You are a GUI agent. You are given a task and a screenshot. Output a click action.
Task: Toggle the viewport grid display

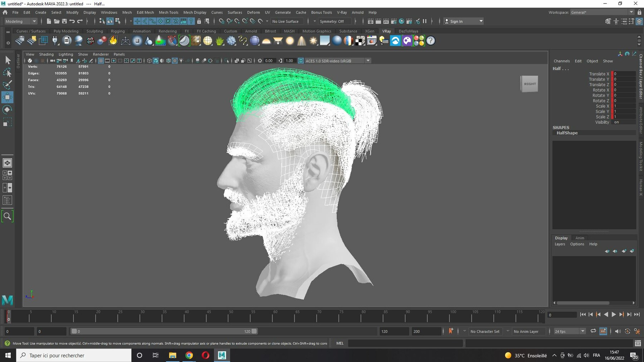tap(101, 61)
